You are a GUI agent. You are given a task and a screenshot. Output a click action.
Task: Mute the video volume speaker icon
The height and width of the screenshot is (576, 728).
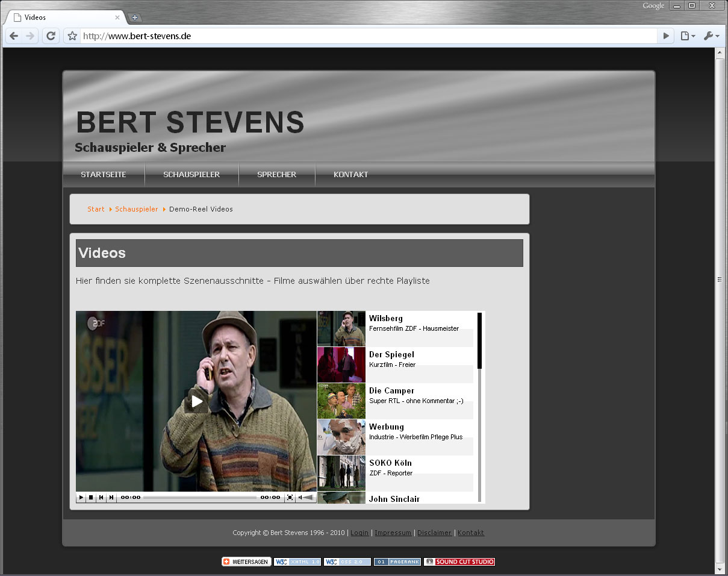[x=300, y=498]
